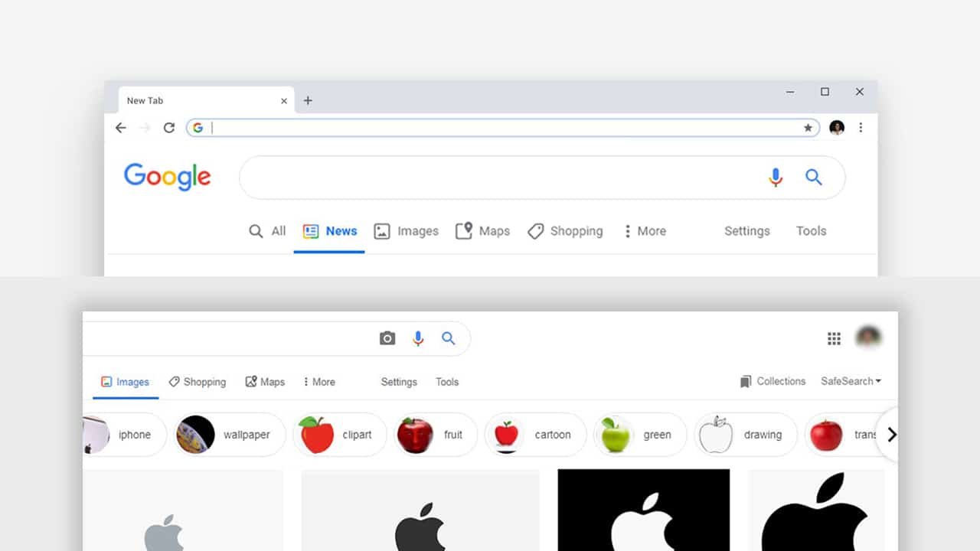Image resolution: width=980 pixels, height=551 pixels.
Task: Maximize the Chrome window
Action: click(825, 92)
